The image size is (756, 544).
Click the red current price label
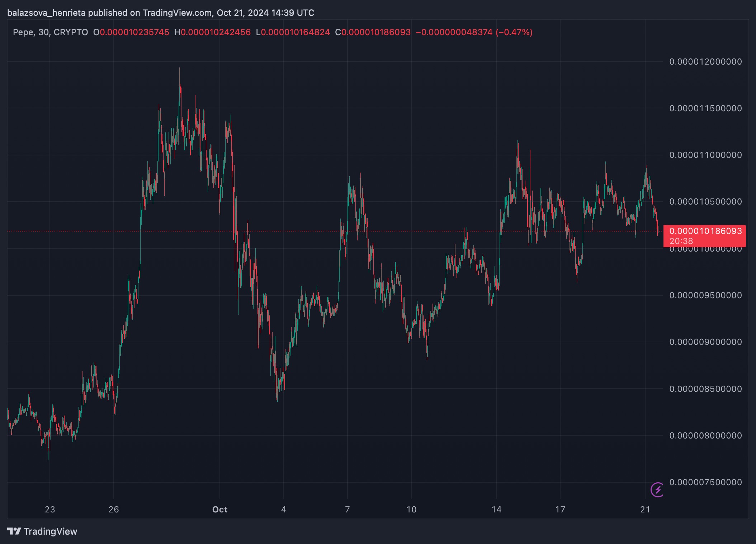click(x=705, y=231)
